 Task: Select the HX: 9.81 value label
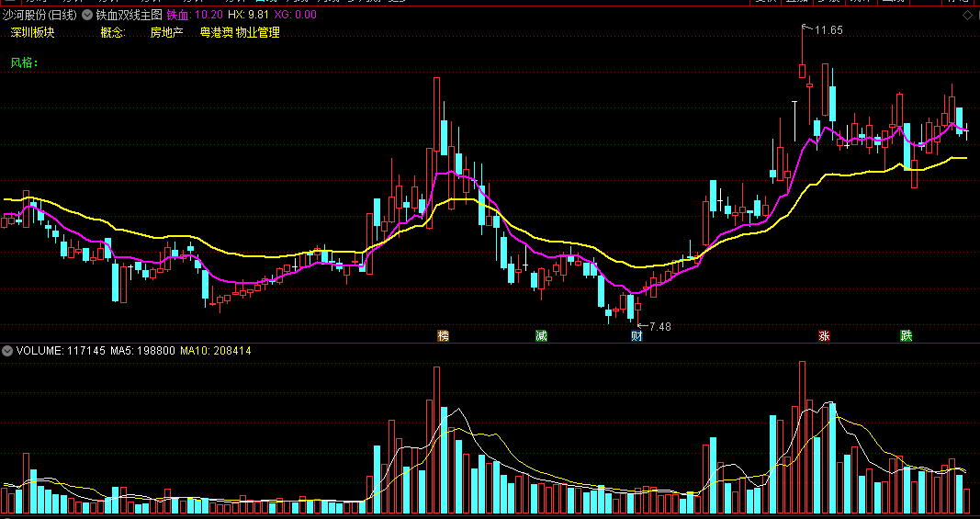point(248,15)
